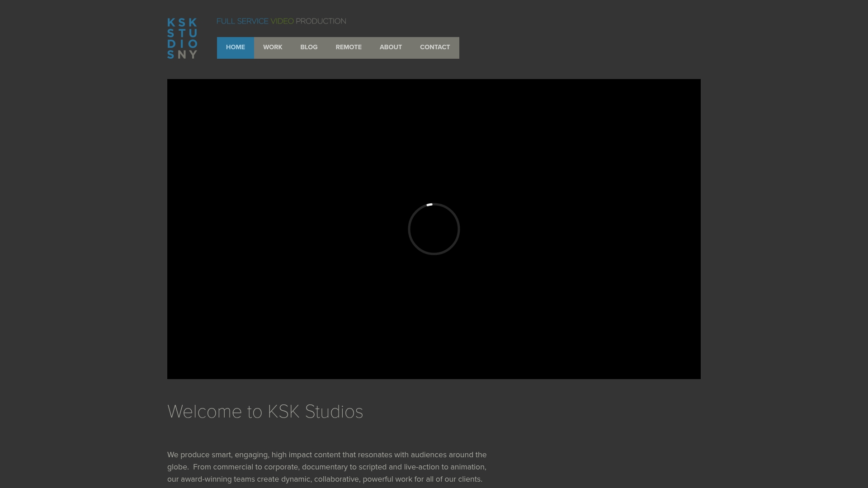Image resolution: width=868 pixels, height=488 pixels.
Task: Click the Welcome to KSK Studios heading
Action: tap(265, 412)
